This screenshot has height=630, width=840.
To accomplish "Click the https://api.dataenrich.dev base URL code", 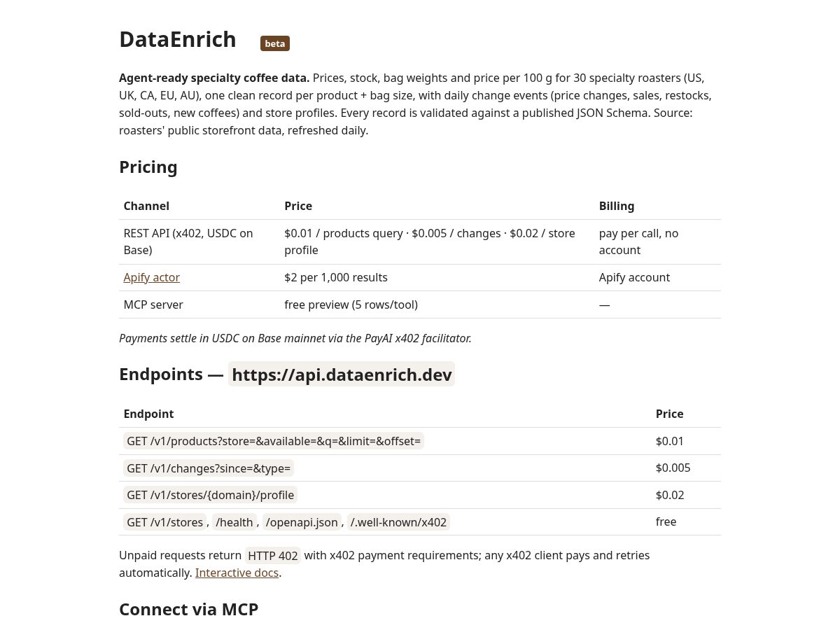I will pyautogui.click(x=342, y=374).
